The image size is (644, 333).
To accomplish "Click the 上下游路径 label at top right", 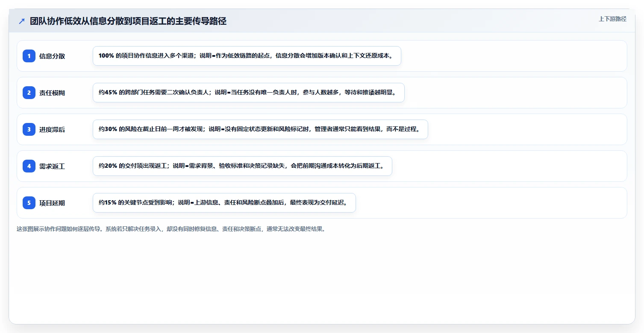I will point(612,19).
